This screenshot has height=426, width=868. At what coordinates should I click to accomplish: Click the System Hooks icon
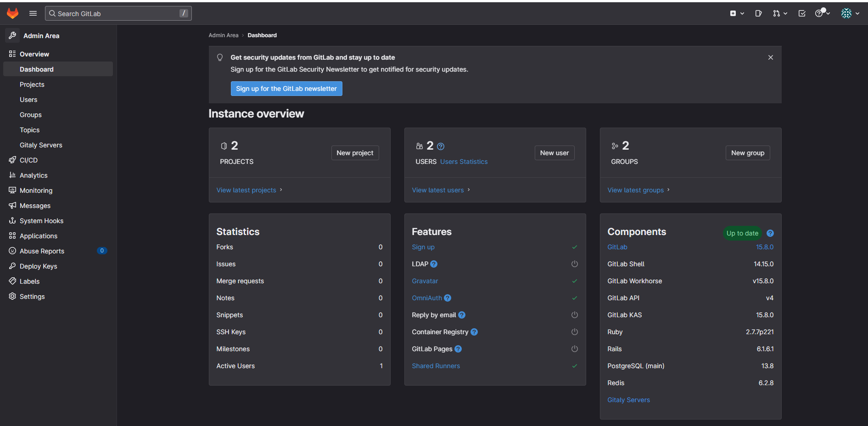[x=12, y=220]
